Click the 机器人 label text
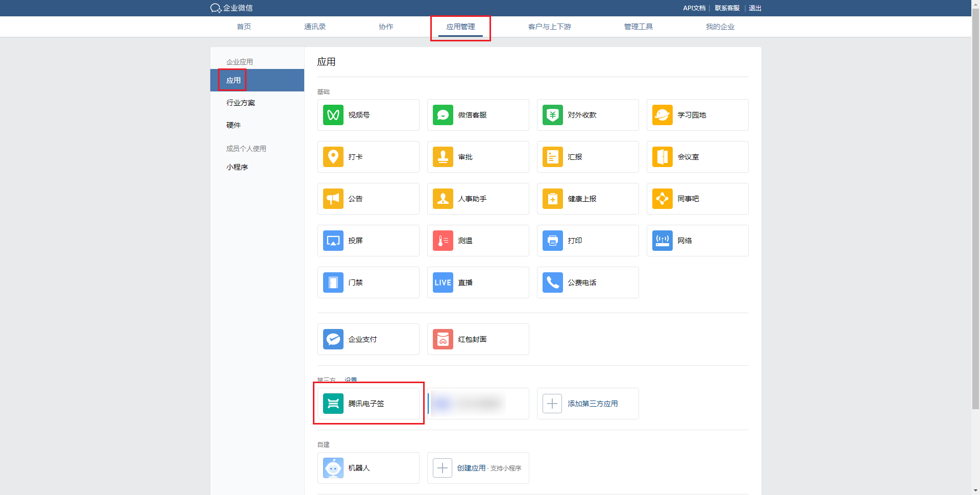 359,468
